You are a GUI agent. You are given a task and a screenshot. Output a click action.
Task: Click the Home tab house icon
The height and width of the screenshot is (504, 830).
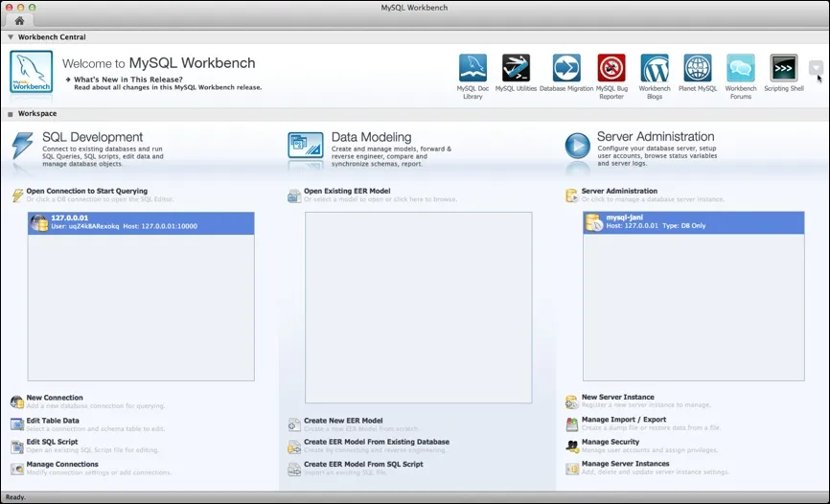pyautogui.click(x=19, y=21)
